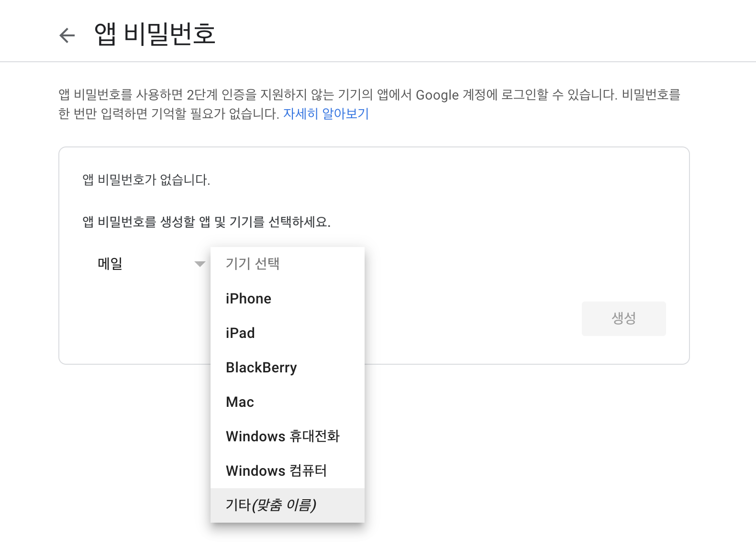Click the 앱 비밀번호 page title

click(155, 34)
